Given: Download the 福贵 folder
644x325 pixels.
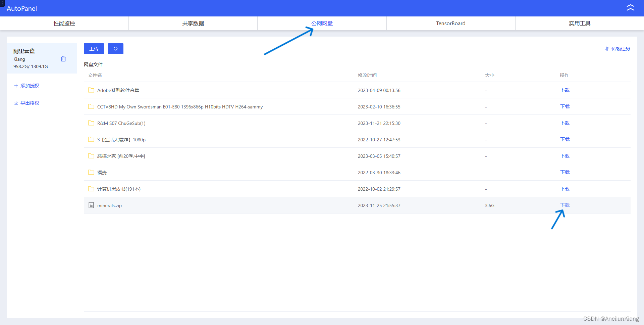Looking at the screenshot, I should pyautogui.click(x=565, y=172).
